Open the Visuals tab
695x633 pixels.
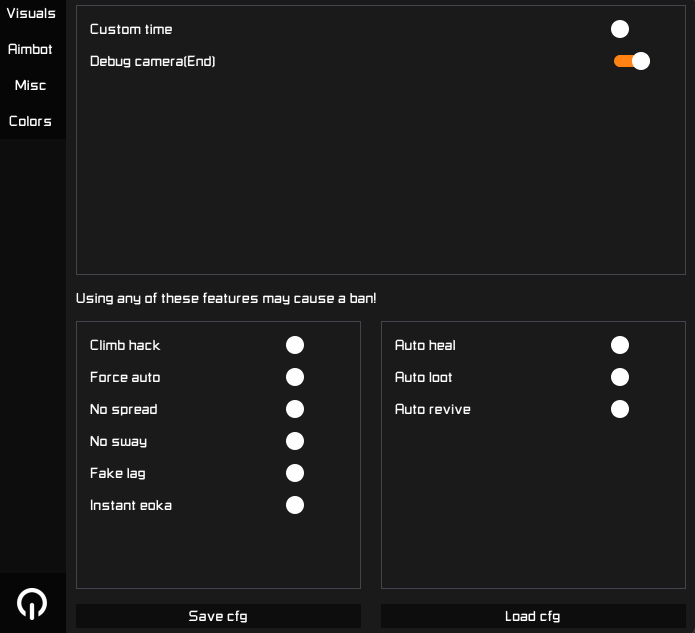coord(31,13)
